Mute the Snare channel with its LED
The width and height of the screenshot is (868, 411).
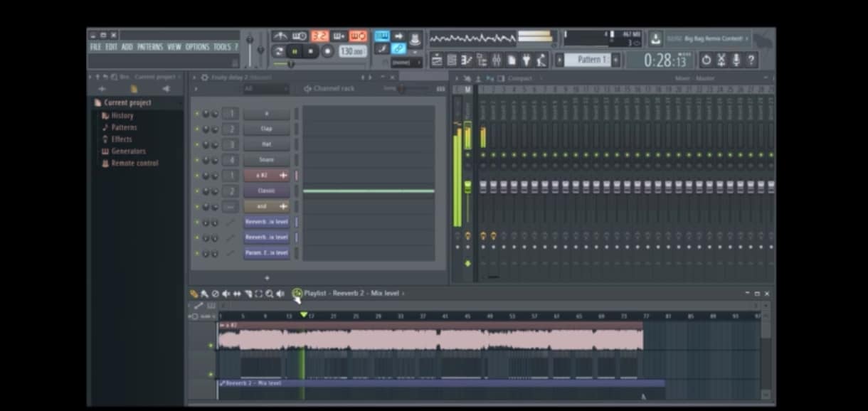click(197, 161)
